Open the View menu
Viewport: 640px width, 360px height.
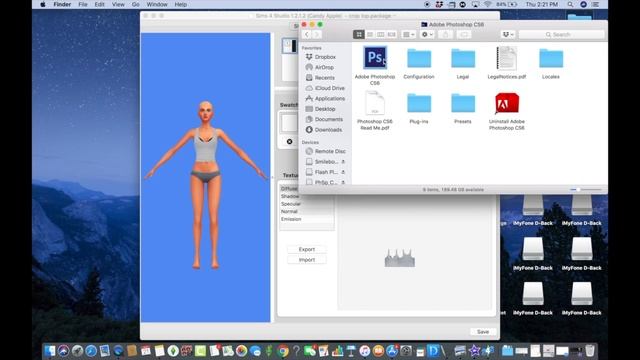118,4
